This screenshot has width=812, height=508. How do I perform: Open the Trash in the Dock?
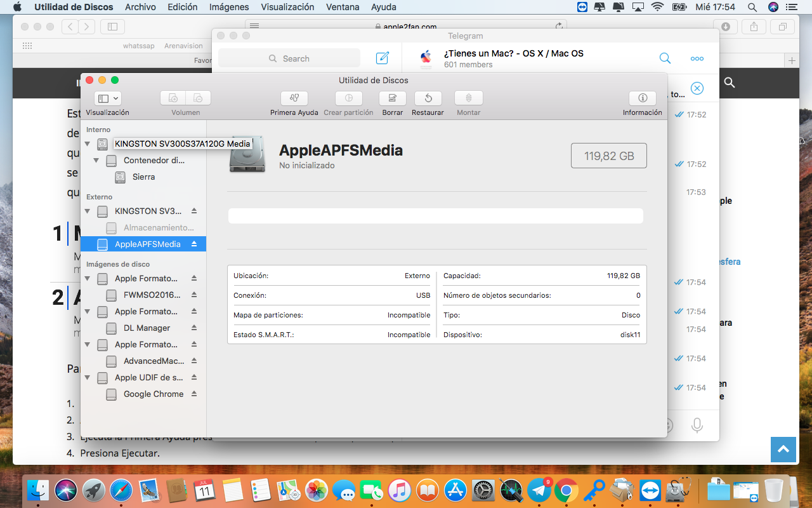click(774, 490)
